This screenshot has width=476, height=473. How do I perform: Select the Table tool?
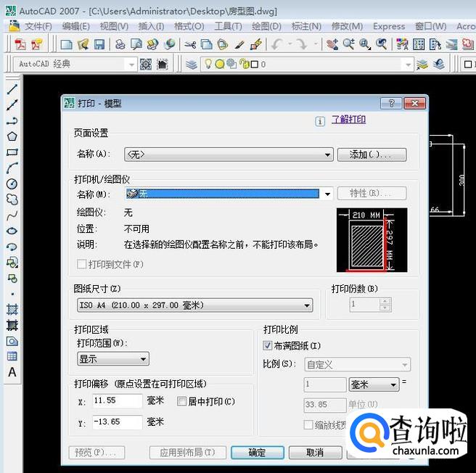pyautogui.click(x=12, y=356)
